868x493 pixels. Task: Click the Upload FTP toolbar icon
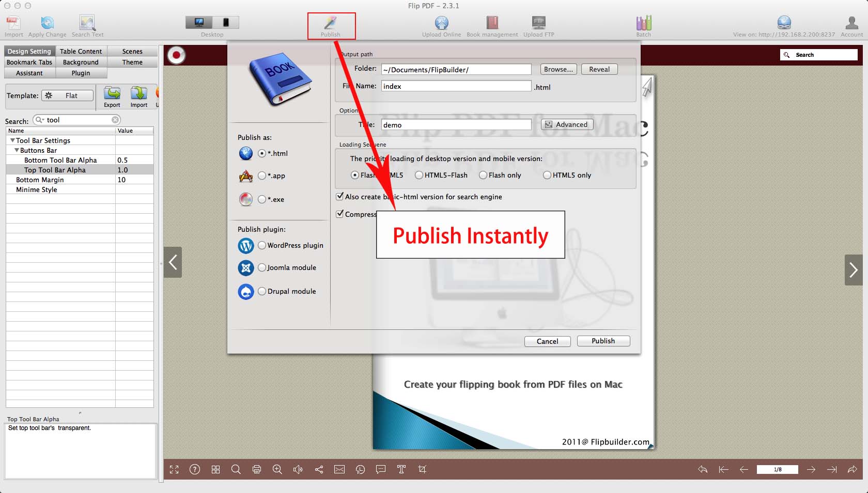pos(538,24)
